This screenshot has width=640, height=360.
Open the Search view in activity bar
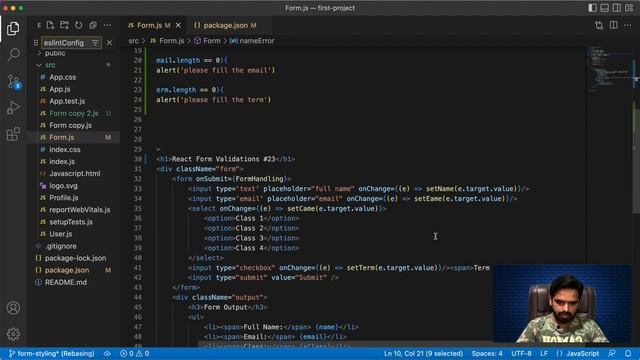click(x=13, y=54)
